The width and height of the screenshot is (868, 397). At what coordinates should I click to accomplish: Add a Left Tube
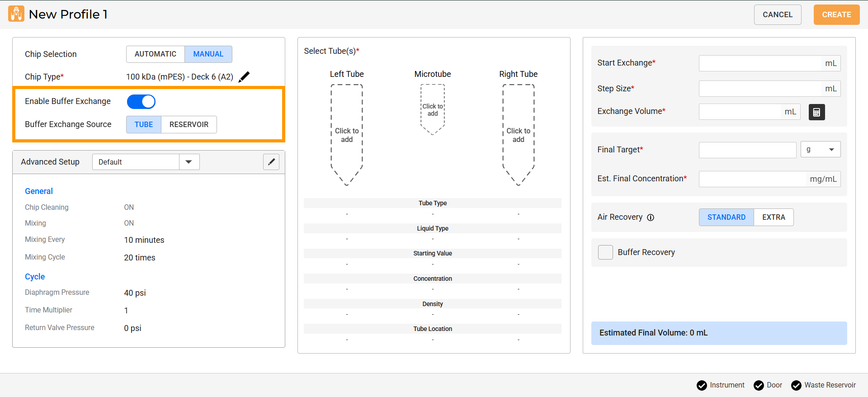347,135
